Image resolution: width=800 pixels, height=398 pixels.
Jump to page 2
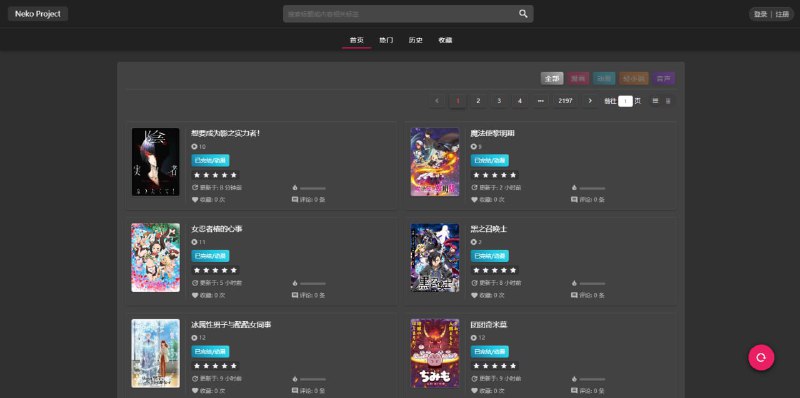click(x=478, y=101)
